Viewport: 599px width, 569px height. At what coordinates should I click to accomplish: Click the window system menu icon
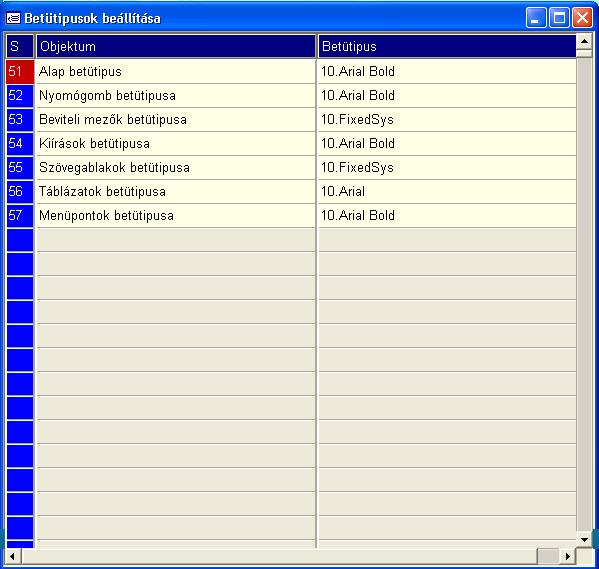click(x=13, y=18)
